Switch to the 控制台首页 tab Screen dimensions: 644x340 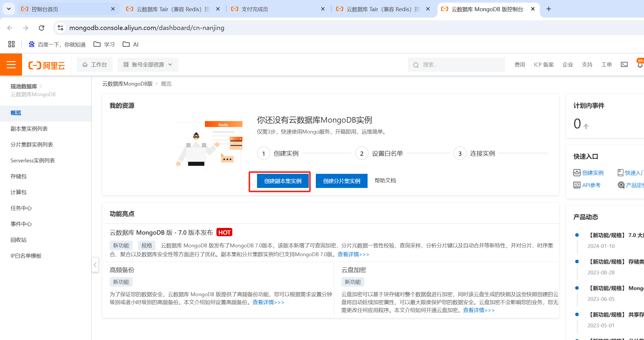pyautogui.click(x=68, y=9)
